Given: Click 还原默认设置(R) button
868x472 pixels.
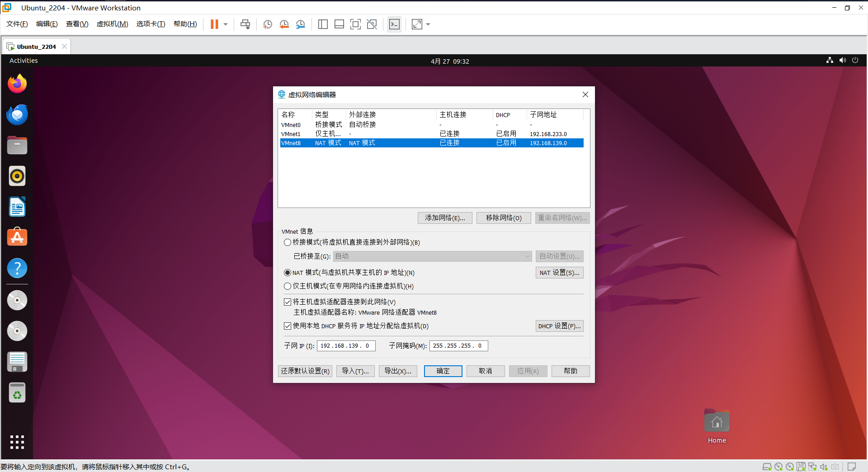Looking at the screenshot, I should tap(305, 371).
